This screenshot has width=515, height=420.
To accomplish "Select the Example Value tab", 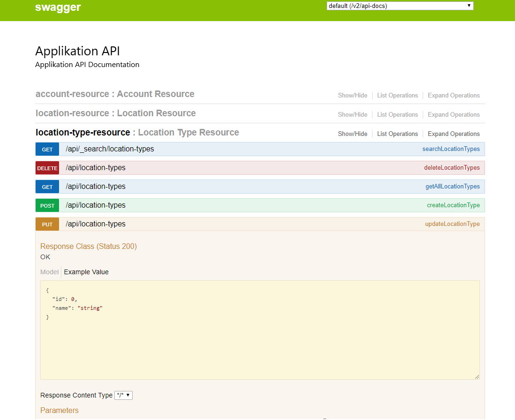I will tap(86, 272).
